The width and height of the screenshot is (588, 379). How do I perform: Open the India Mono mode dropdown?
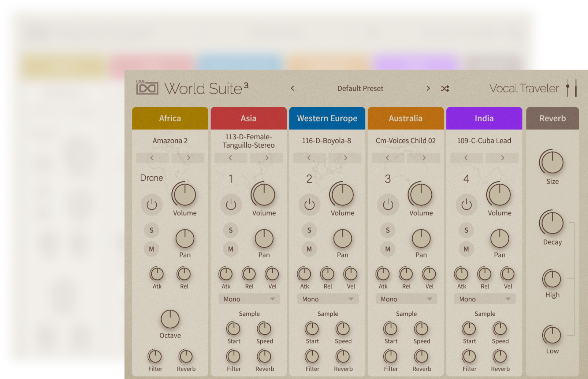(x=485, y=299)
